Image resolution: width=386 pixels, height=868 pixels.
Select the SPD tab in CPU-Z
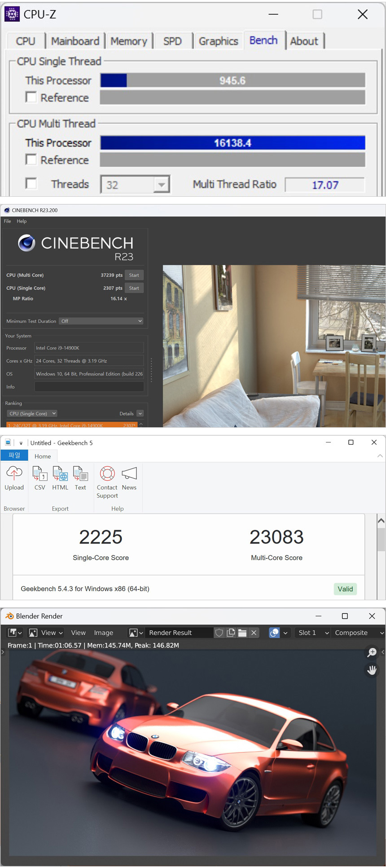click(x=172, y=41)
